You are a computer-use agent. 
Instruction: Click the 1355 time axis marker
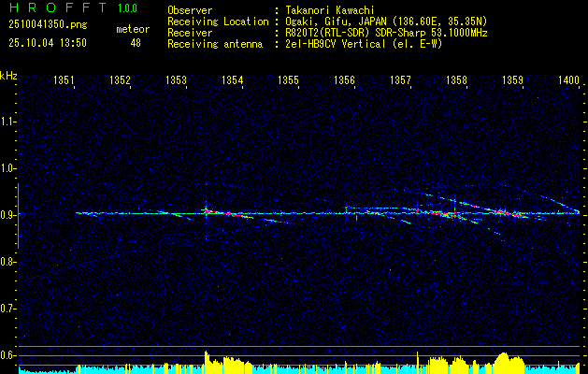[x=288, y=79]
